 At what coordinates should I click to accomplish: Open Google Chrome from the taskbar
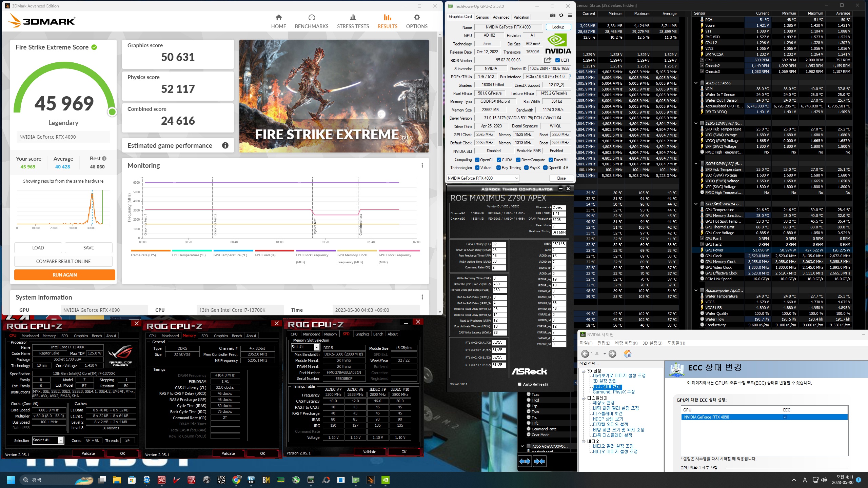(236, 480)
